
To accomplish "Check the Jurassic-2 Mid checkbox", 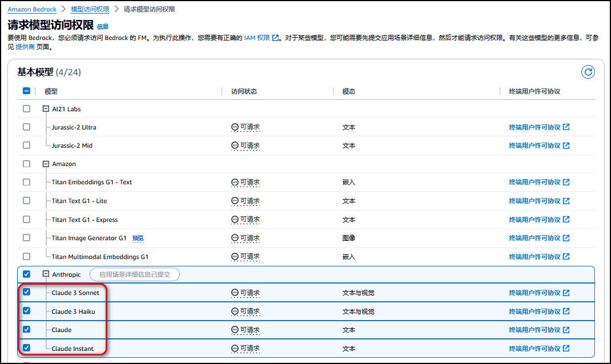I will pyautogui.click(x=26, y=145).
